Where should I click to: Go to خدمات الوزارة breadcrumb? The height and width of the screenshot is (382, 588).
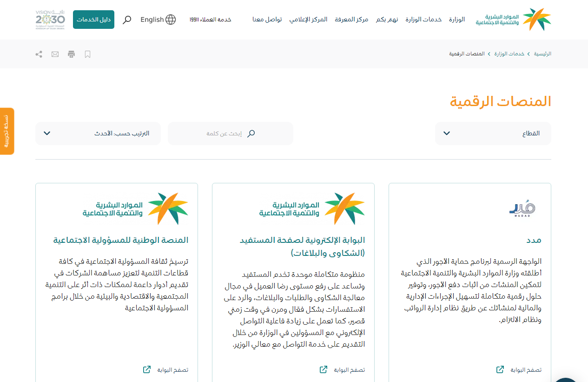pos(509,54)
